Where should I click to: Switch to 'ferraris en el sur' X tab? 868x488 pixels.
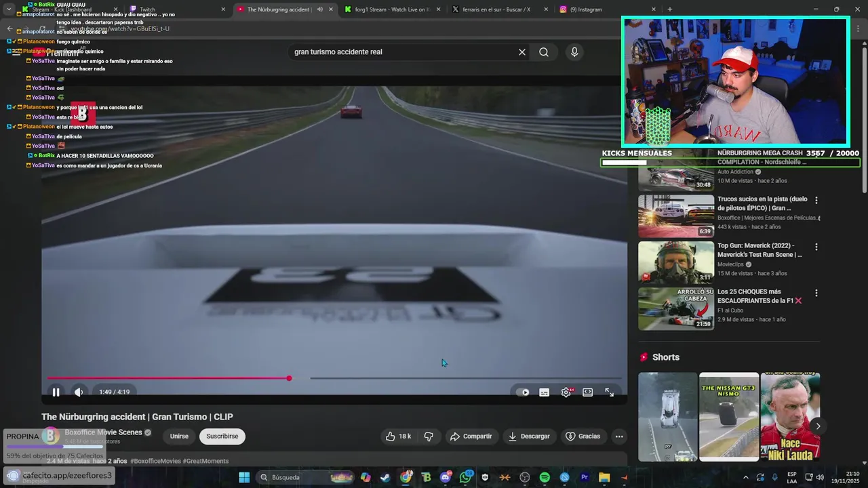click(497, 9)
